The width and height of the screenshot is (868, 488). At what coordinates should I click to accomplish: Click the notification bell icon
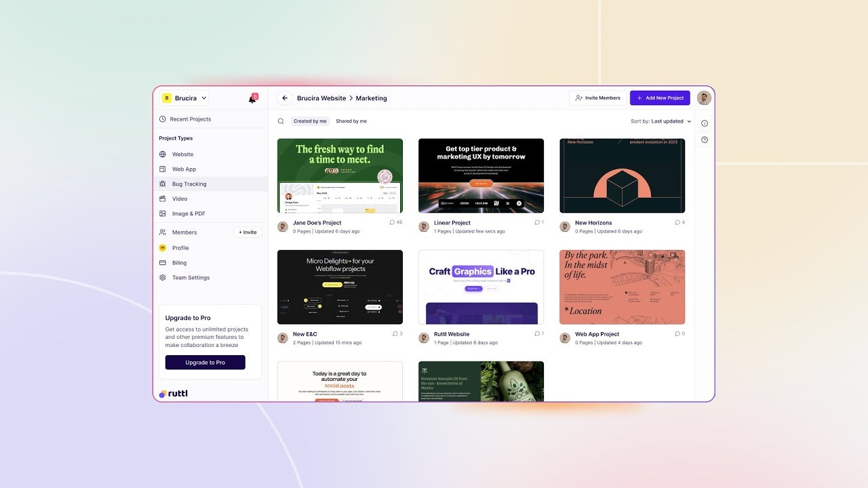coord(252,99)
